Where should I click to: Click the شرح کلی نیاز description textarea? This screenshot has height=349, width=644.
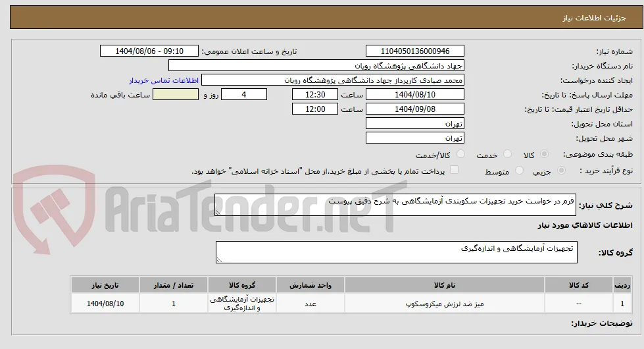tap(395, 205)
